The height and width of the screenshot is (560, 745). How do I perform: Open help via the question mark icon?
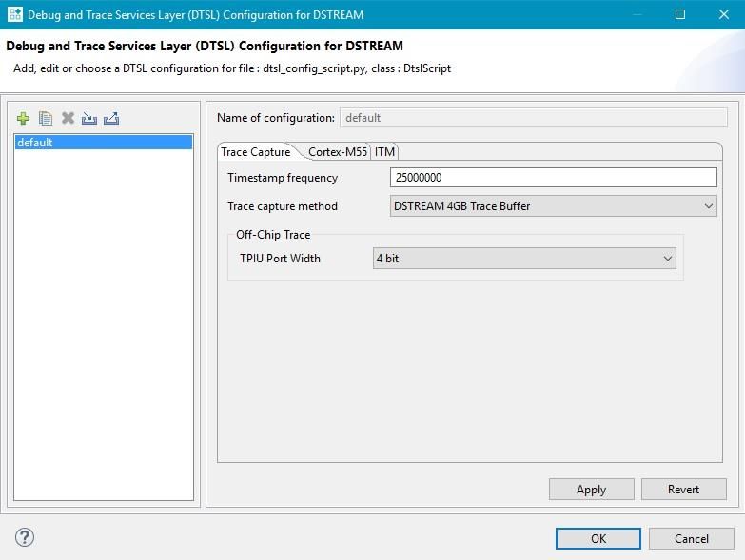point(24,537)
